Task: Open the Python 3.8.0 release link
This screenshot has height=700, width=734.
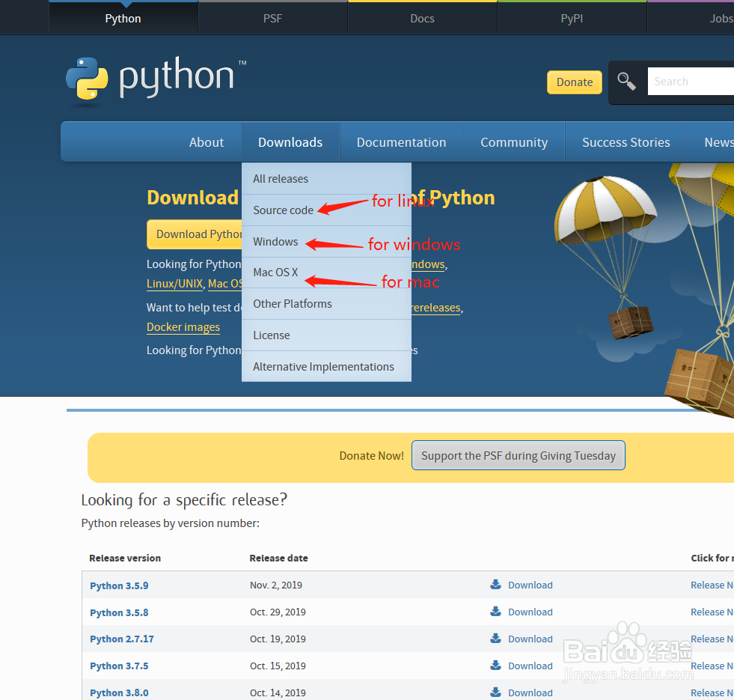Action: (x=119, y=693)
